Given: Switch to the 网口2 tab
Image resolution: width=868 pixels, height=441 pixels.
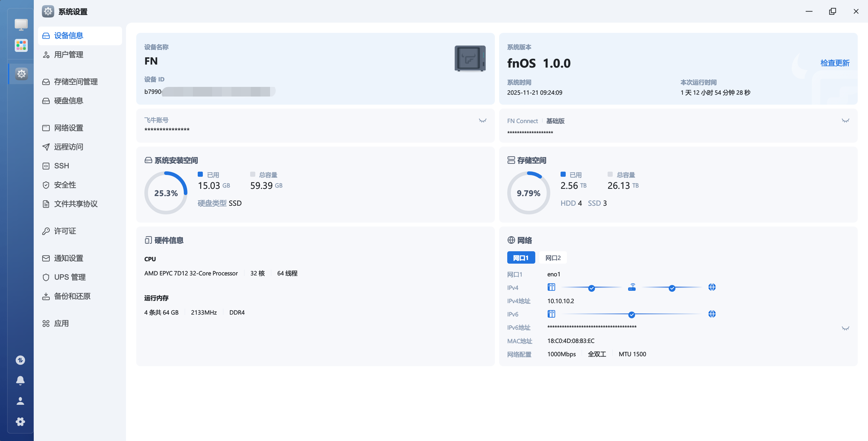Looking at the screenshot, I should pyautogui.click(x=553, y=258).
